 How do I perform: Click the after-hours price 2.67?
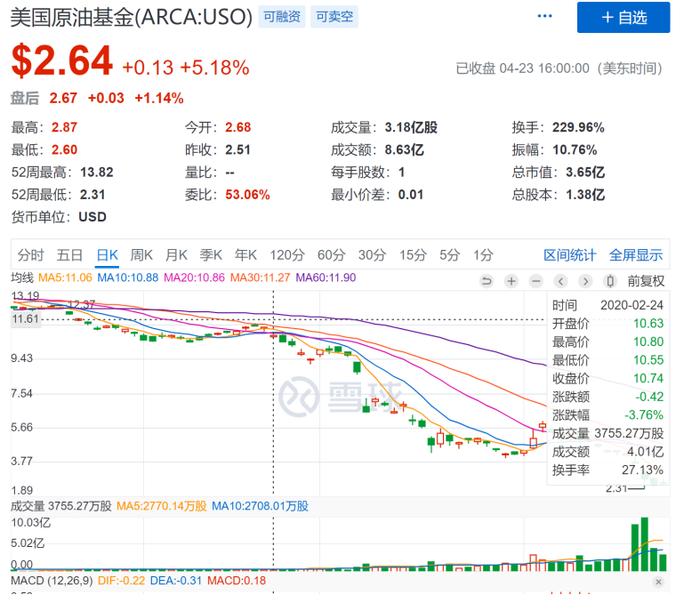[x=63, y=98]
